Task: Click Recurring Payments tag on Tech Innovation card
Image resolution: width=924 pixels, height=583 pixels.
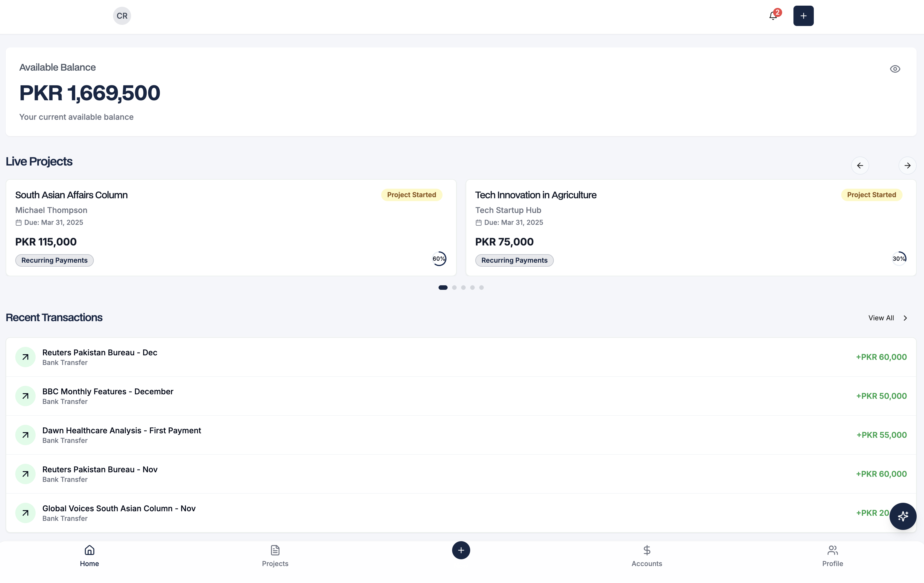Action: point(514,260)
